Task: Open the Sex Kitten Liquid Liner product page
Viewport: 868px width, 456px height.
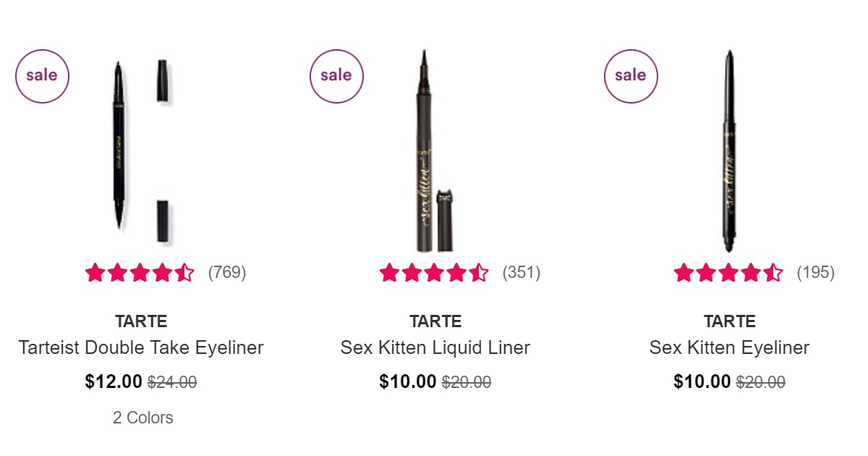Action: point(435,348)
